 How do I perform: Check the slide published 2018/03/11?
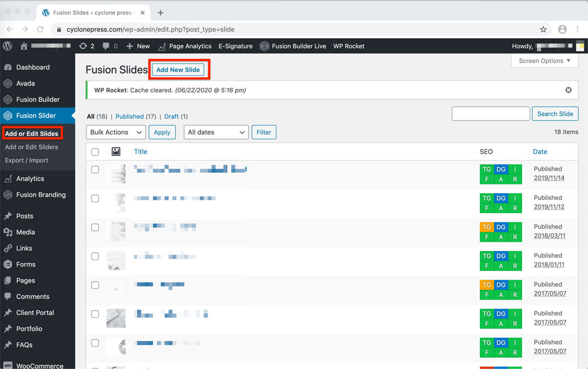click(x=95, y=227)
